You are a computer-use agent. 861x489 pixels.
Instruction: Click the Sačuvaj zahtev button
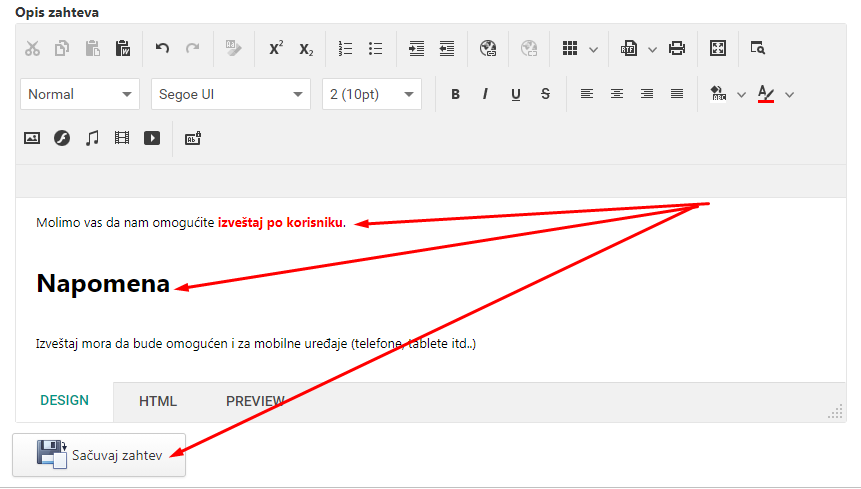pyautogui.click(x=99, y=455)
